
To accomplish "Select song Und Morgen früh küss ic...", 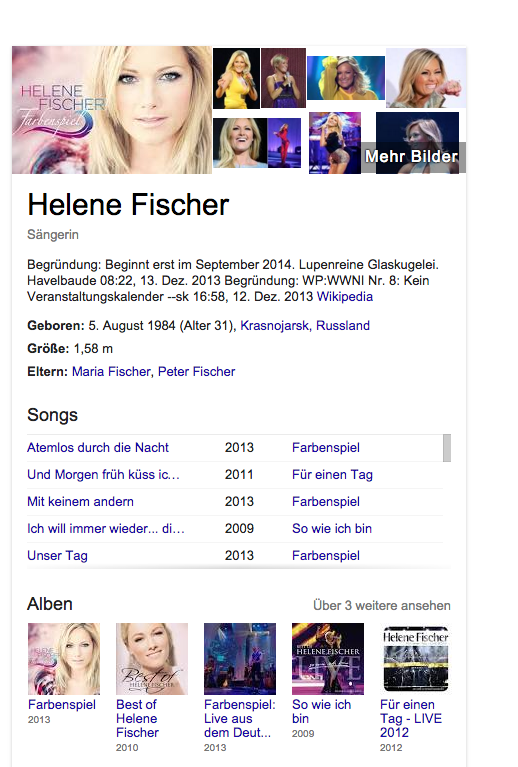I will [103, 474].
